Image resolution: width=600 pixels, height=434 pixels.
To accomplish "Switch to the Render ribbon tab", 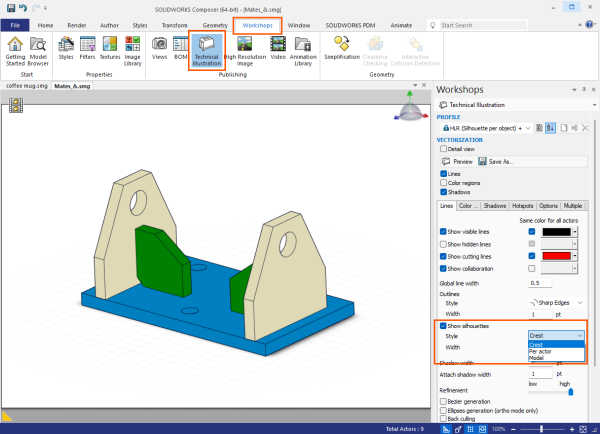I will tap(77, 25).
